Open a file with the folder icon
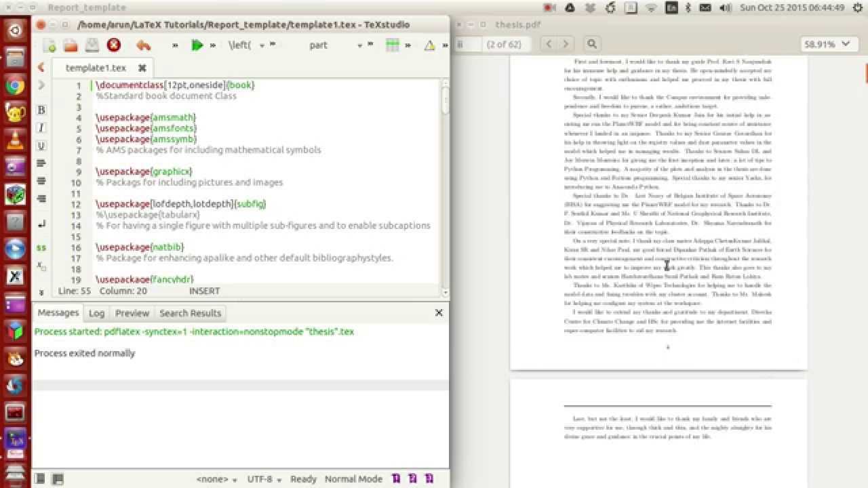 (x=71, y=45)
